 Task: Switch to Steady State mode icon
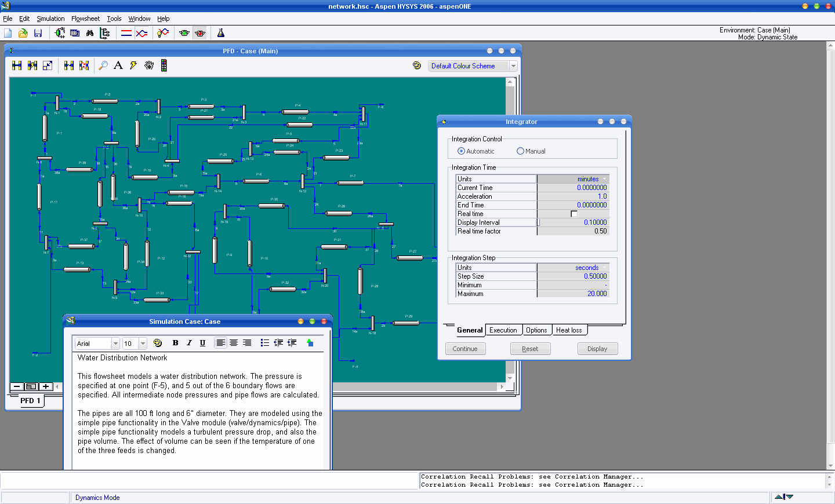pos(126,33)
